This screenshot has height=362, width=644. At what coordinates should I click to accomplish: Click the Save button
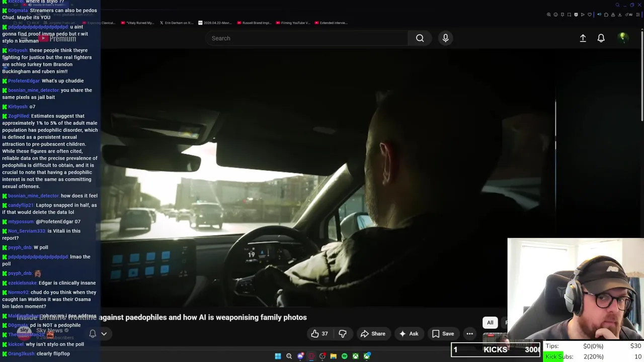[443, 333]
